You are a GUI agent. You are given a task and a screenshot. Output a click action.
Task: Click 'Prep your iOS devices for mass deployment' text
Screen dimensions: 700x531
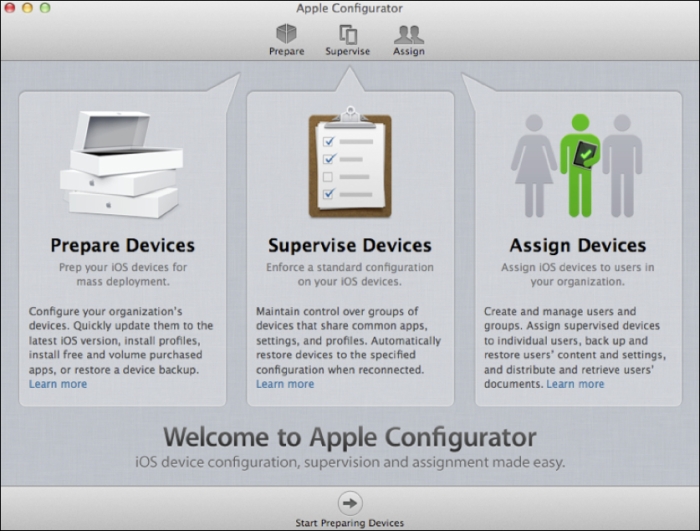point(123,274)
